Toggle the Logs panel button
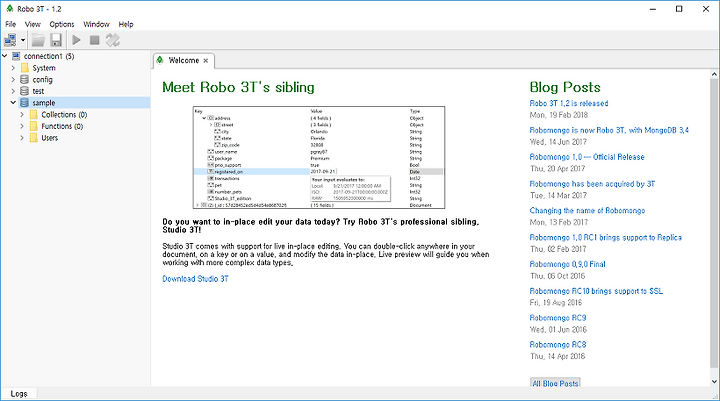 (19, 394)
